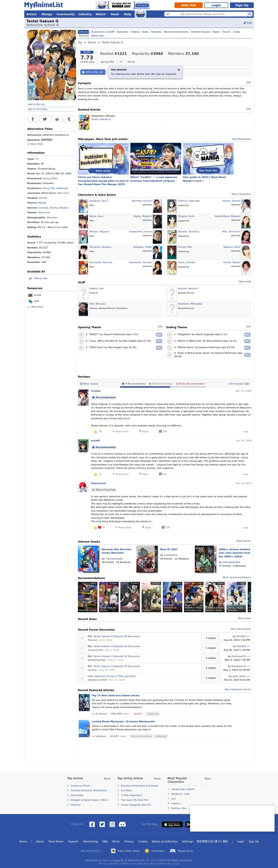Switch to Reviews tab

[156, 32]
